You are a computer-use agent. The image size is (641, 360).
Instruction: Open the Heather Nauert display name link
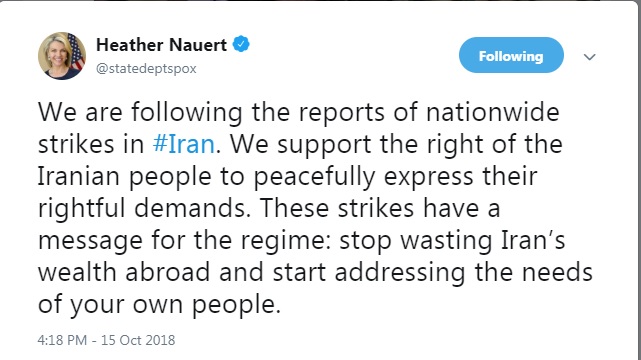tap(161, 45)
